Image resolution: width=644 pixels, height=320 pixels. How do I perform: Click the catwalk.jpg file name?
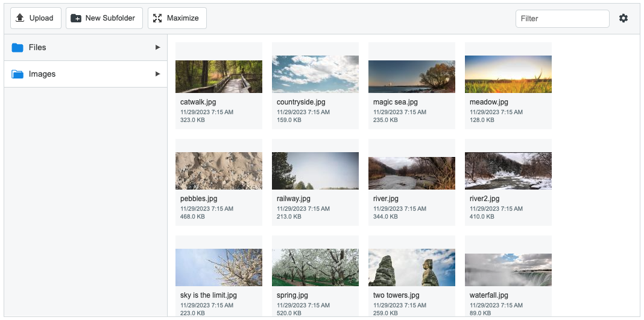[x=198, y=102]
